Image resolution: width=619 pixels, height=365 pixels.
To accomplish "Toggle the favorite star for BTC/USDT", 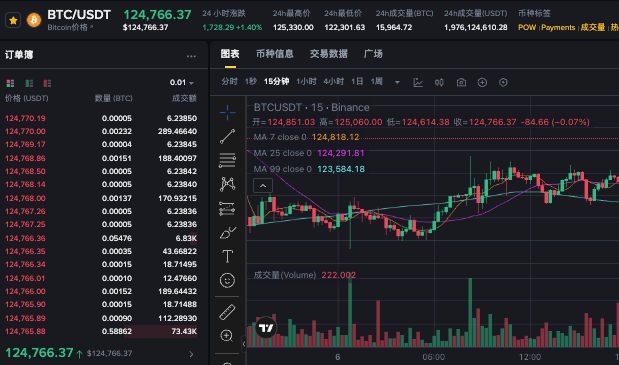I will pyautogui.click(x=13, y=20).
